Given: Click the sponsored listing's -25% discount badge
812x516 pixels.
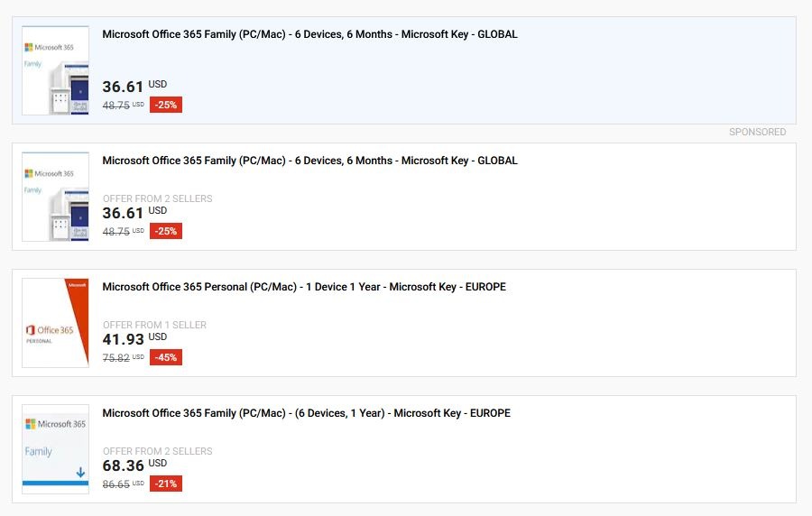Looking at the screenshot, I should [x=166, y=105].
